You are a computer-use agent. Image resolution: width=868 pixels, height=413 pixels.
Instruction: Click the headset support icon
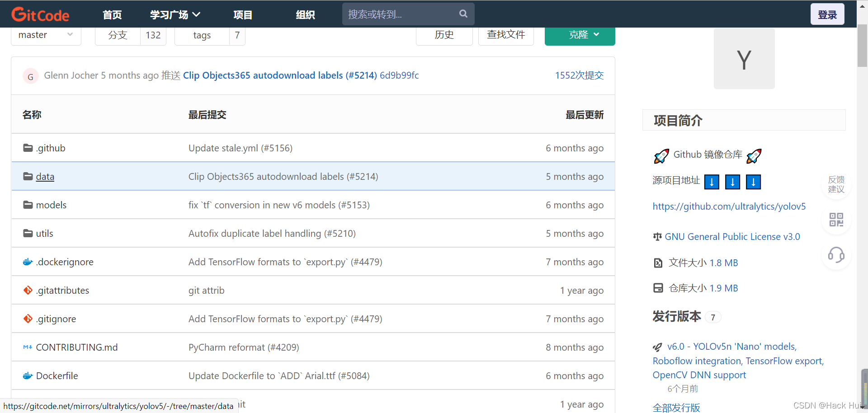(x=836, y=255)
